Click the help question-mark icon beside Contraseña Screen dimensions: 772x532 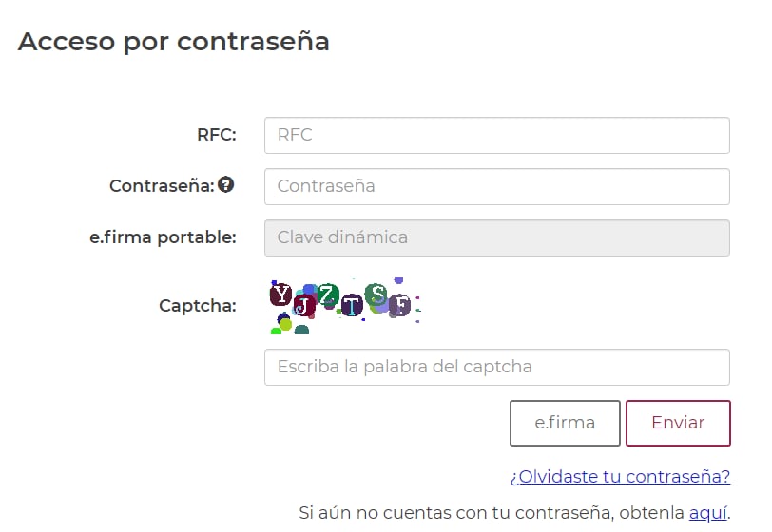click(225, 185)
